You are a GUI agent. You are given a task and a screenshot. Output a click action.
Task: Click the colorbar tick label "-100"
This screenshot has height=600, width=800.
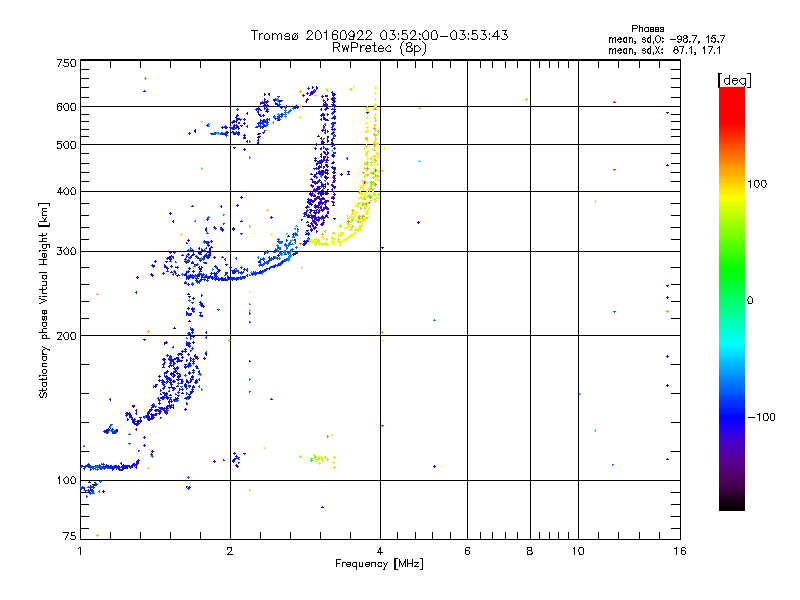[761, 417]
